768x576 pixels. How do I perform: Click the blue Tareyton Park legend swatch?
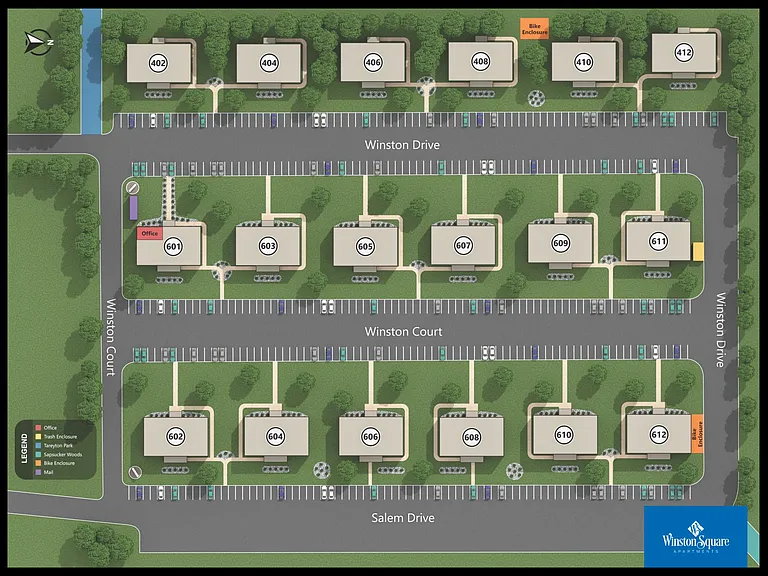[x=38, y=445]
